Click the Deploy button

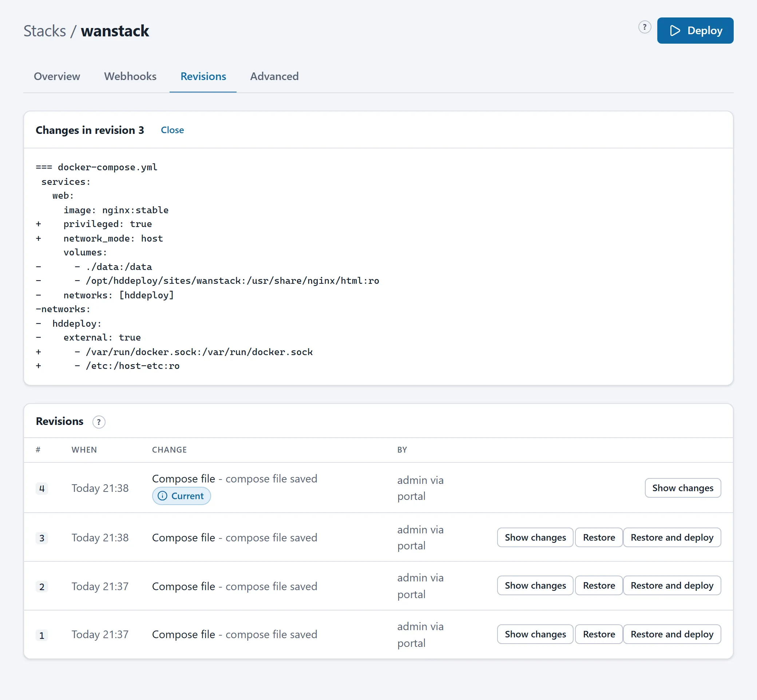coord(695,31)
